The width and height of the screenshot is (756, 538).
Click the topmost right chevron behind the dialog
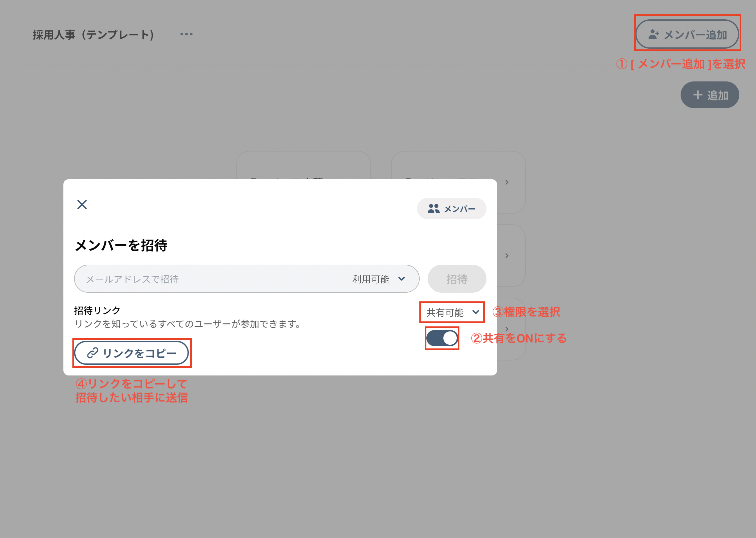click(507, 182)
